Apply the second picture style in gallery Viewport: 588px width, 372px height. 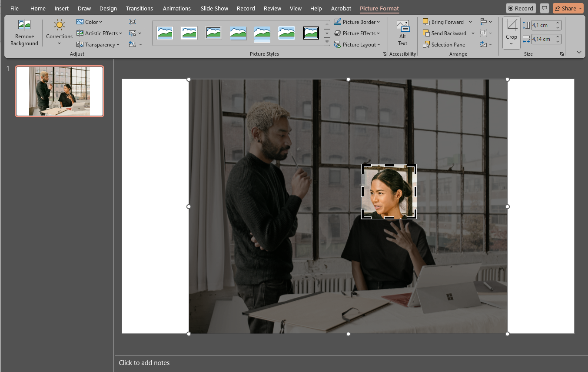(x=189, y=33)
